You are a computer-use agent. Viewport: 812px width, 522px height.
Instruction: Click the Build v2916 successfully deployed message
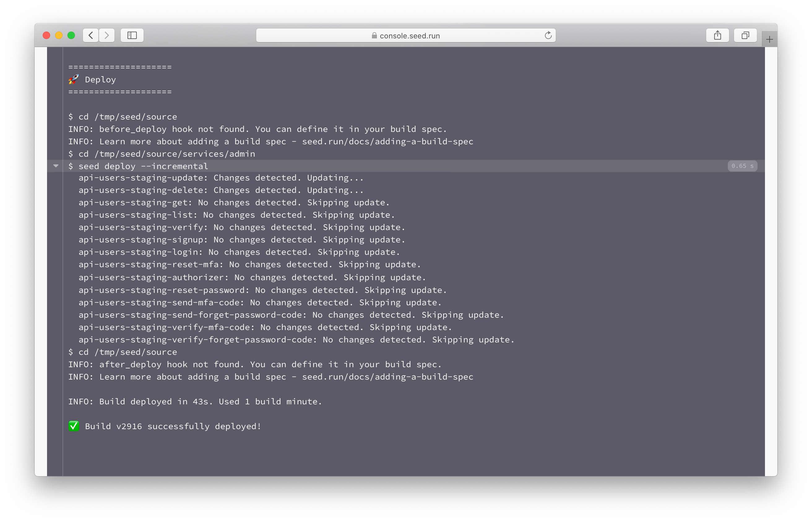point(173,426)
